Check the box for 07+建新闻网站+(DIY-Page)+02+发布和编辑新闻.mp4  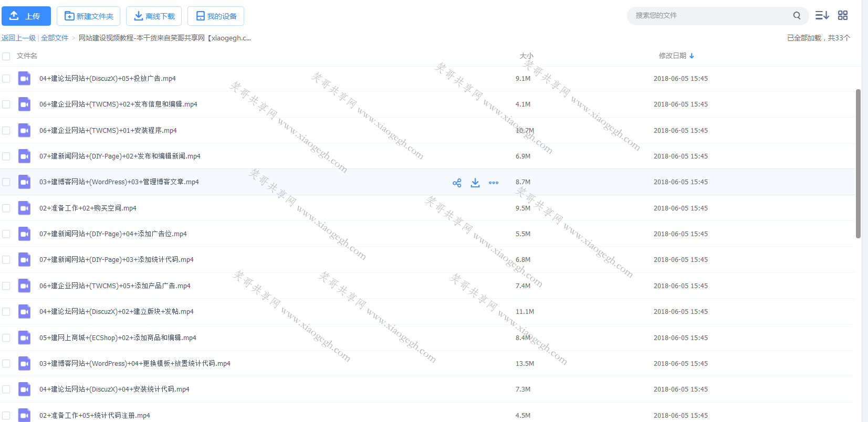click(6, 156)
